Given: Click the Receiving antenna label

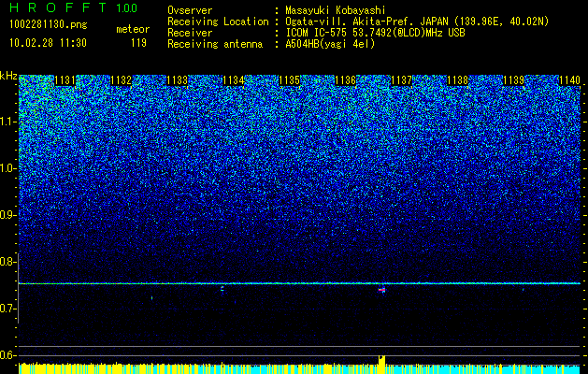Looking at the screenshot, I should point(215,44).
